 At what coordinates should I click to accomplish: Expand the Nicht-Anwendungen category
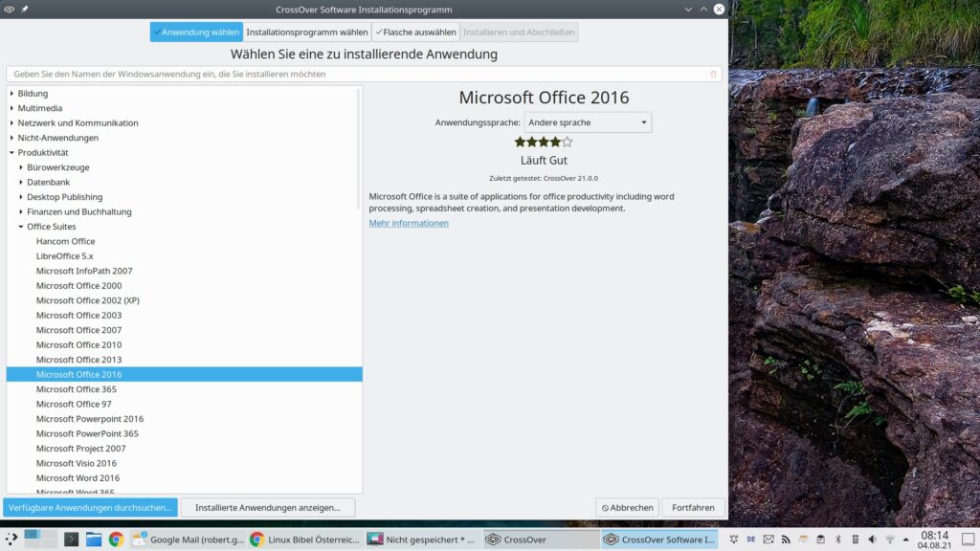11,138
